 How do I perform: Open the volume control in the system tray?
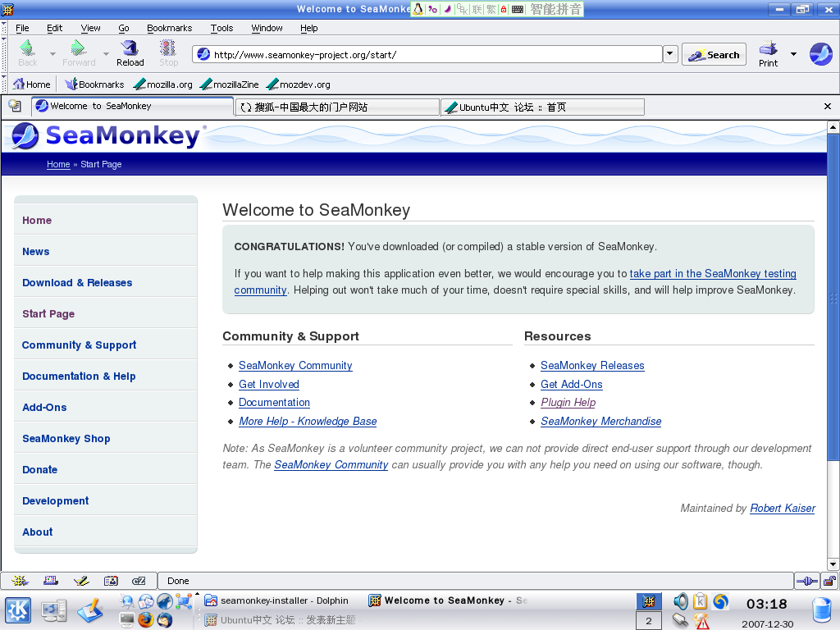[x=680, y=601]
